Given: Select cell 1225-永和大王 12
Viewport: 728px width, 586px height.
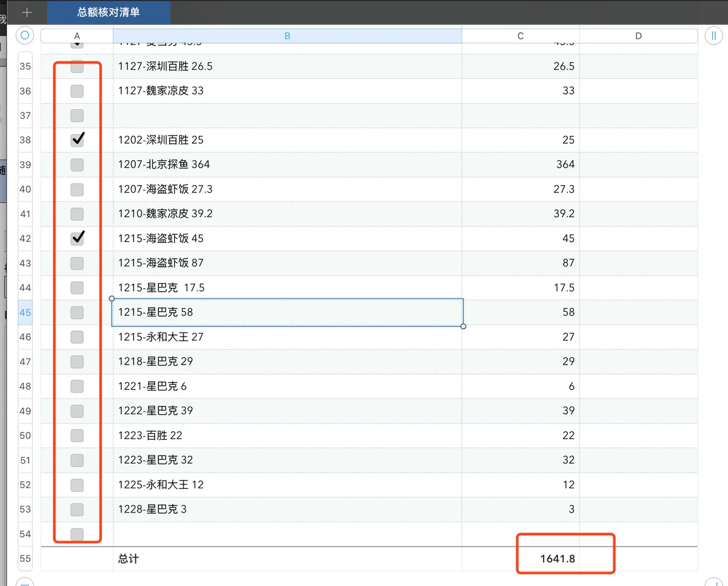Looking at the screenshot, I should (x=288, y=485).
